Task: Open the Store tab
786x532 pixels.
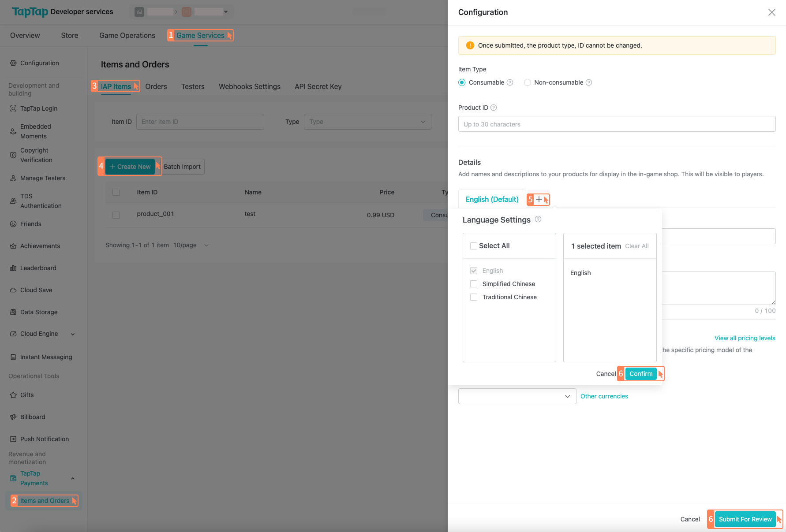Action: [70, 35]
